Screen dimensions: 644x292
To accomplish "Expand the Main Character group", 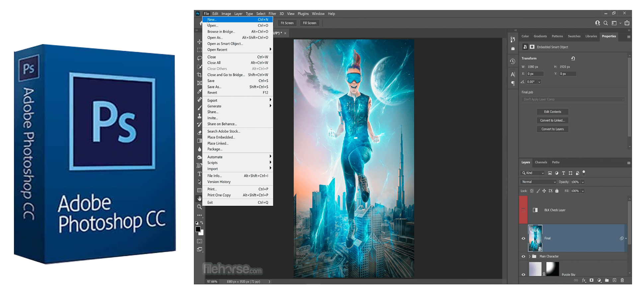I will pos(529,256).
